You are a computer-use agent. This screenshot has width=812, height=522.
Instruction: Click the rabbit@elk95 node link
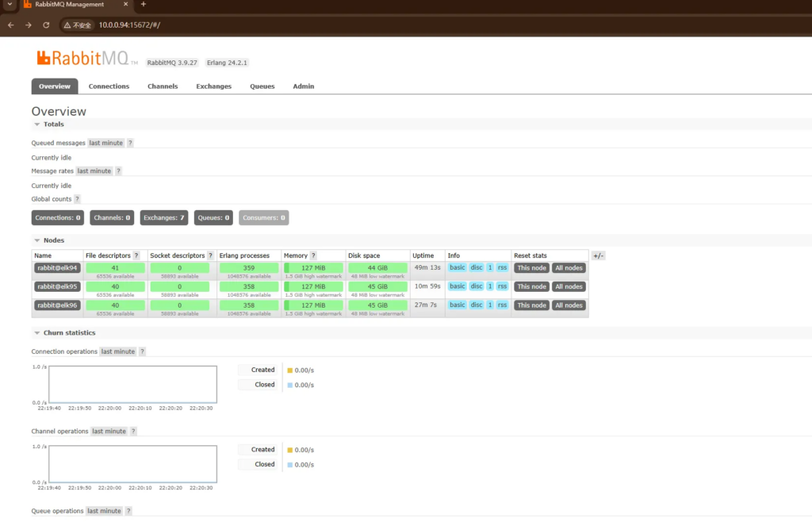[56, 286]
